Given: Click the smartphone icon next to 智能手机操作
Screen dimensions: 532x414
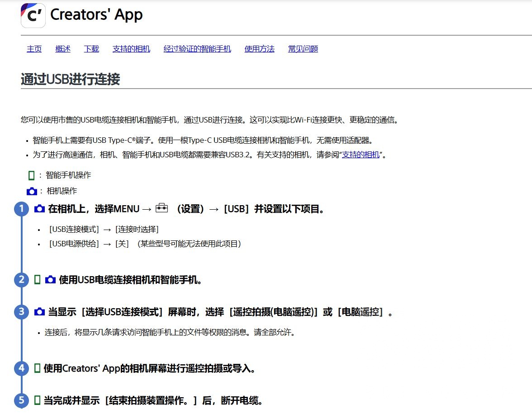Looking at the screenshot, I should [x=31, y=175].
